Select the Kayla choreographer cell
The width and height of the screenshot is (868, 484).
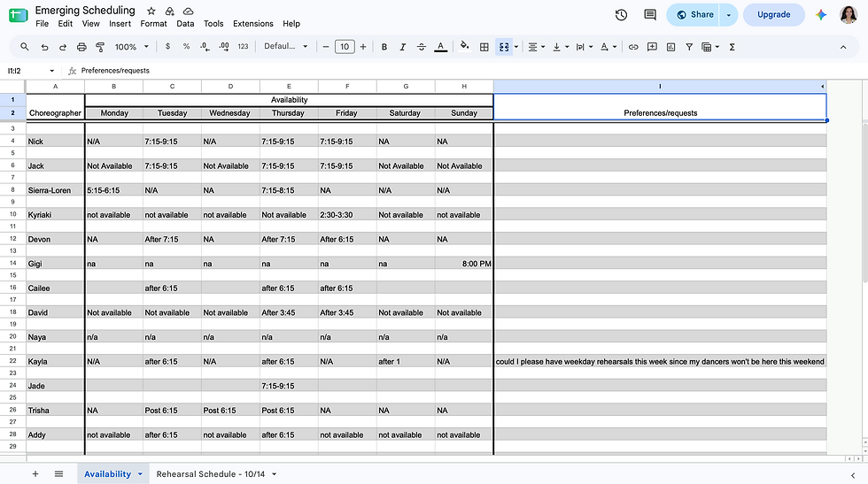click(55, 361)
